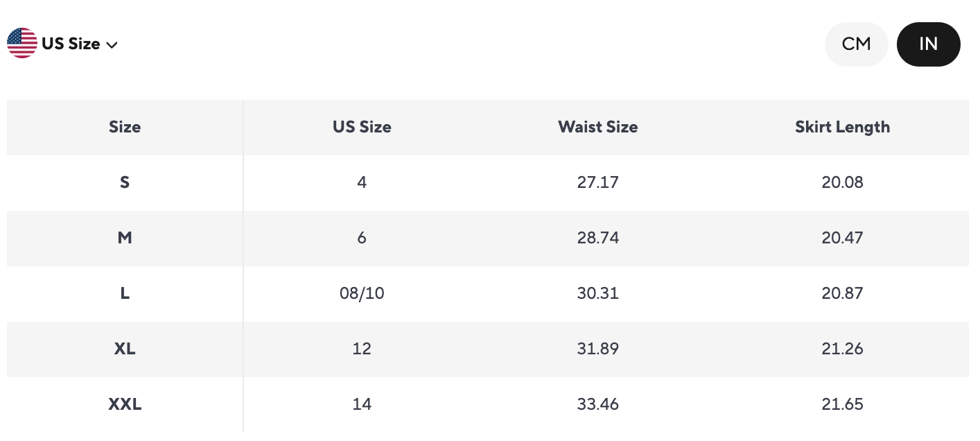Click the Size column header
Viewport: 980px width, 441px height.
click(x=125, y=128)
